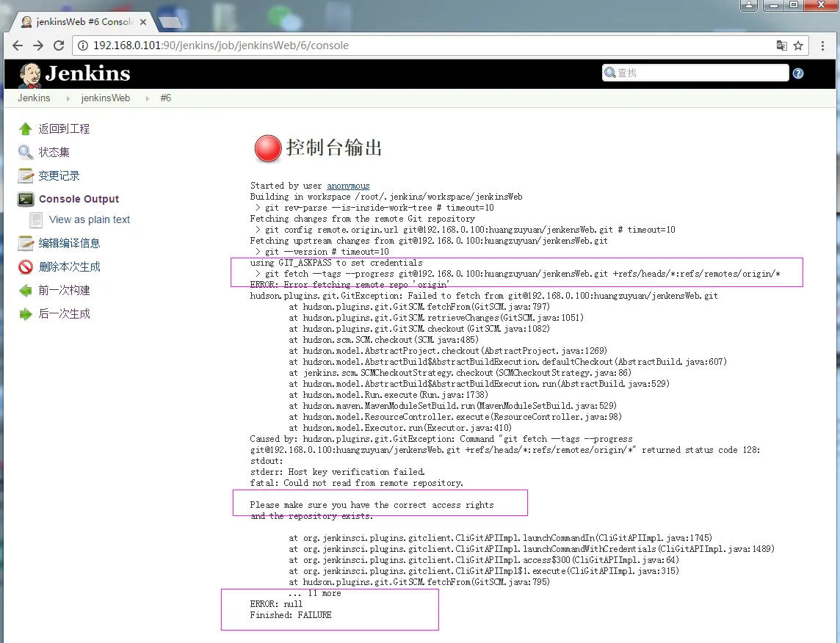Click the green up arrow for 返回到工程
Viewport: 840px width, 643px height.
coord(25,128)
